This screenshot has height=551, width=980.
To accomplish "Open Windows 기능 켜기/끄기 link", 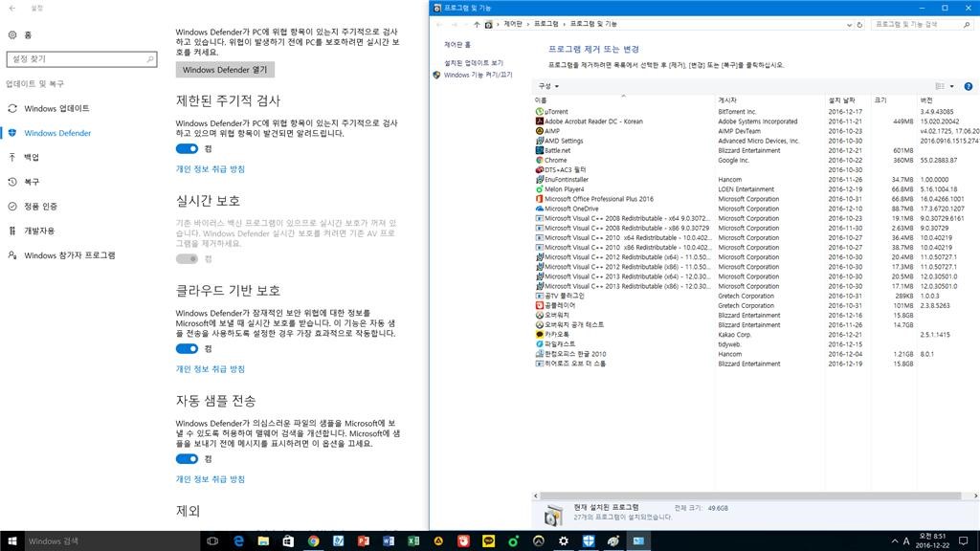I will pos(478,75).
